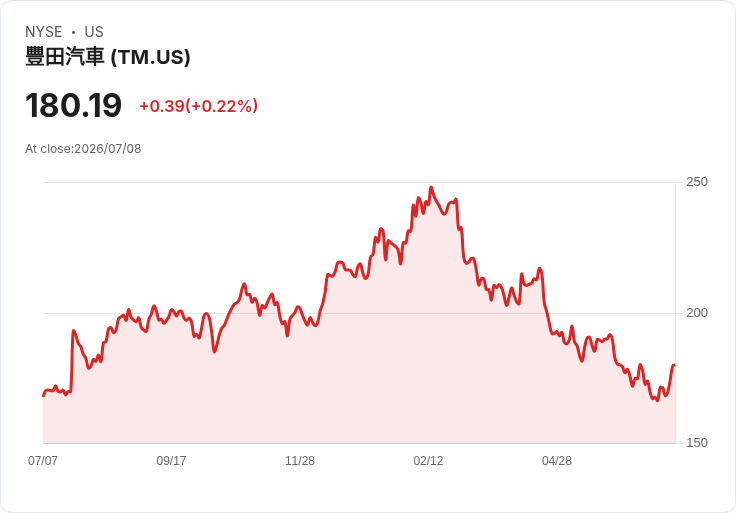
Task: Click the chart's highest peak near 02/12
Action: pyautogui.click(x=431, y=188)
